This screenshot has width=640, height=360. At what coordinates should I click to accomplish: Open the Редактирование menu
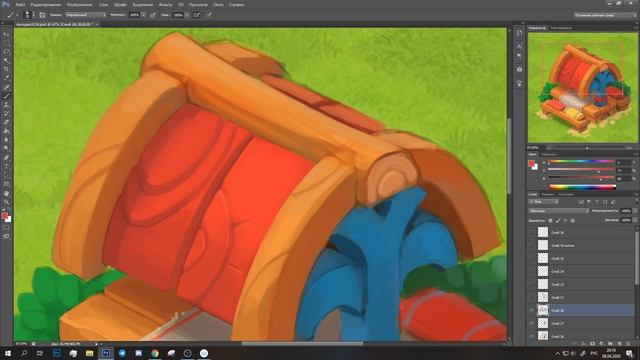point(46,4)
